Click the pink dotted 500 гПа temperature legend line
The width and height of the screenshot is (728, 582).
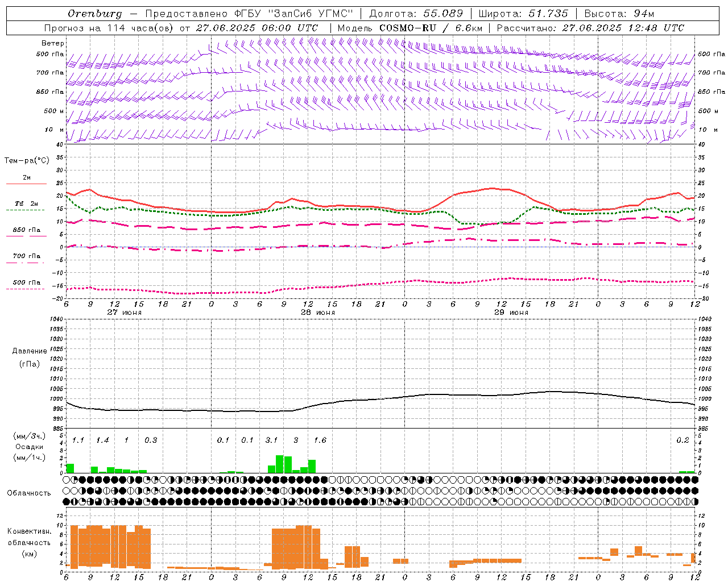[x=25, y=289]
